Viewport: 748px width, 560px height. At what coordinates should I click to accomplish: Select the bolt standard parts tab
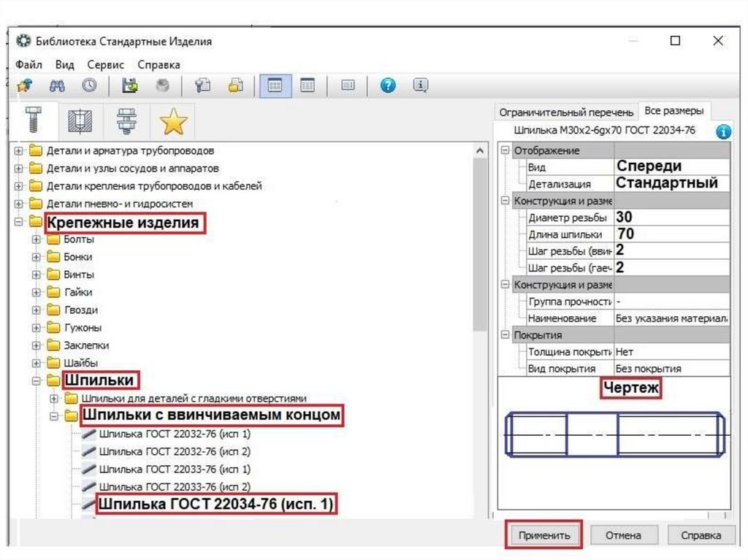[34, 121]
